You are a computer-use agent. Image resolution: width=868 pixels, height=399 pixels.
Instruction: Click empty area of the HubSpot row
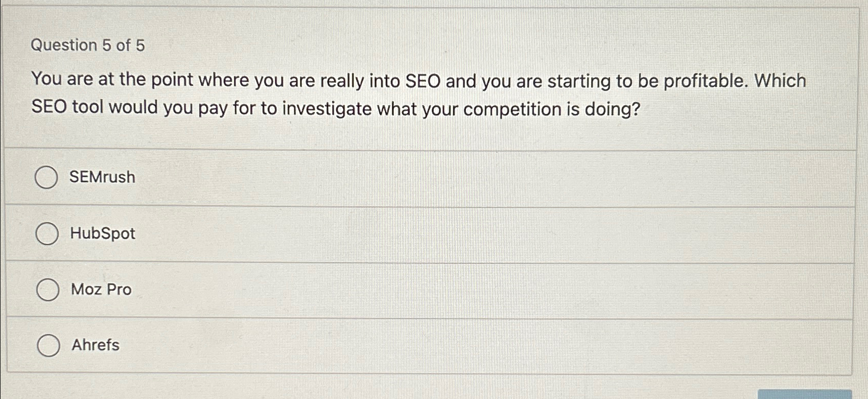[460, 234]
